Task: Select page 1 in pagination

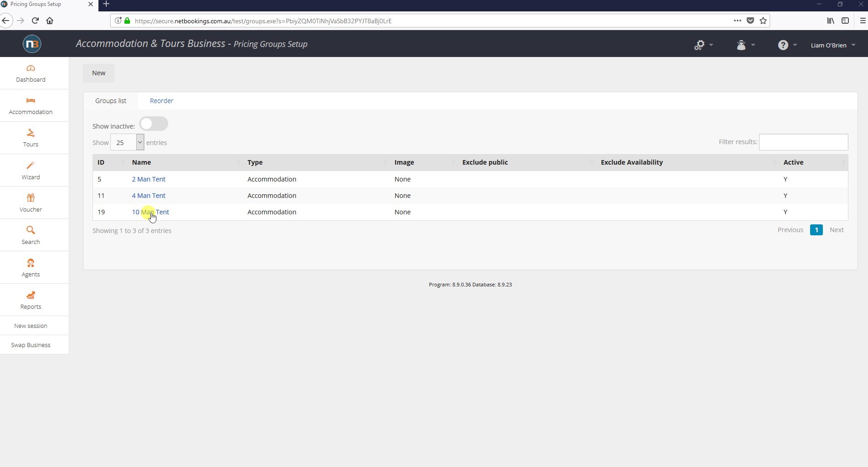Action: point(816,230)
